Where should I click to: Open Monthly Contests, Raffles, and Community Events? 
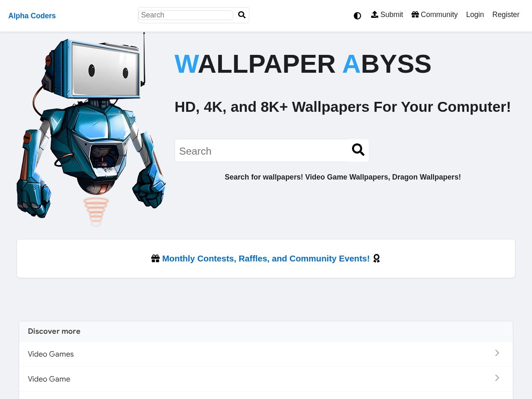(266, 258)
